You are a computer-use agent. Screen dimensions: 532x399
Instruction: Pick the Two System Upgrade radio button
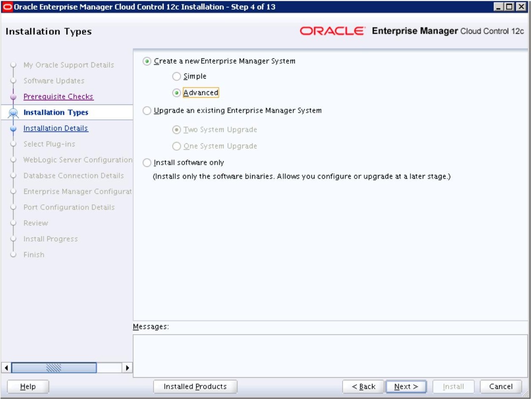tap(176, 130)
